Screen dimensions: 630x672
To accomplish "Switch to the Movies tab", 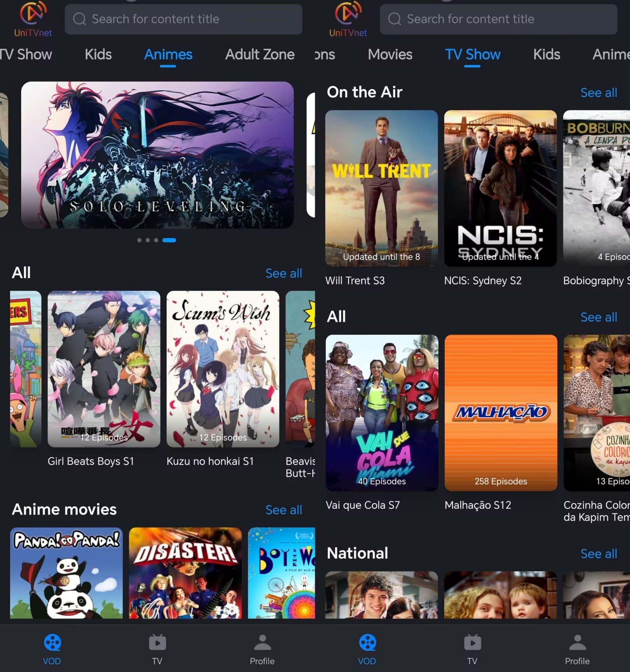I will coord(390,54).
